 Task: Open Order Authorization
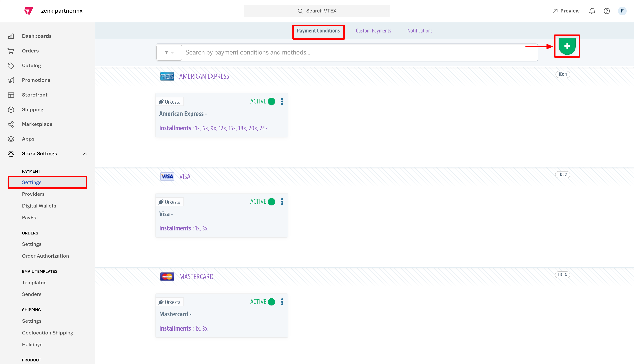tap(45, 256)
